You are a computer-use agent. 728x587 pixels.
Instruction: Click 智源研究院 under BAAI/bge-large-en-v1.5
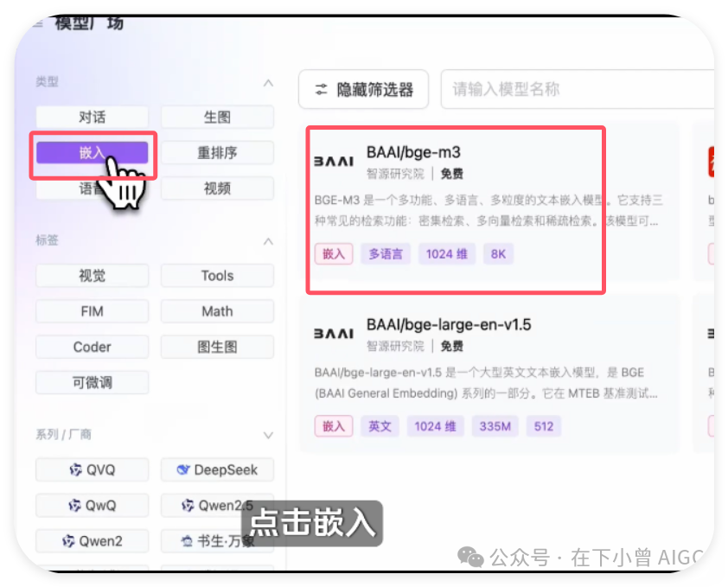(x=395, y=347)
